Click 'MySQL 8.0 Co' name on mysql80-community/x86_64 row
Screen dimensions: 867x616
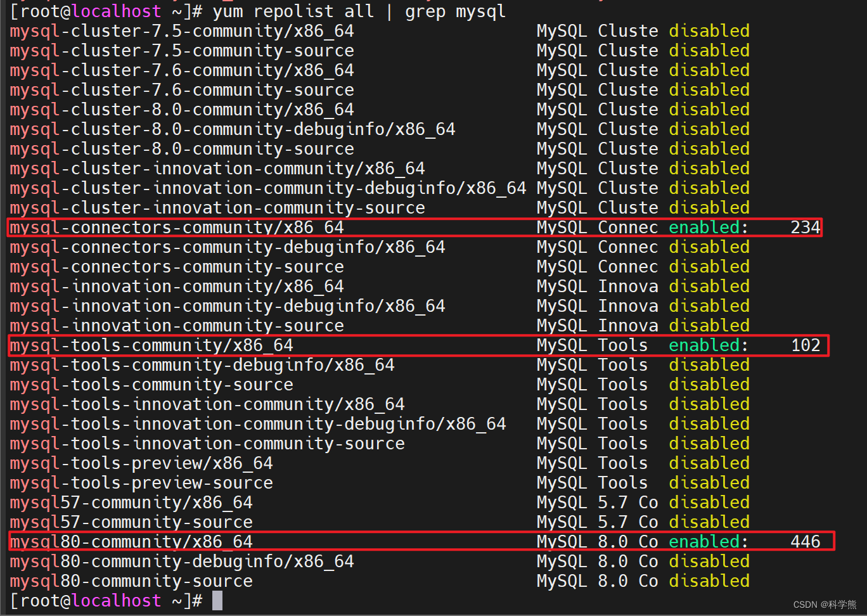coord(598,542)
